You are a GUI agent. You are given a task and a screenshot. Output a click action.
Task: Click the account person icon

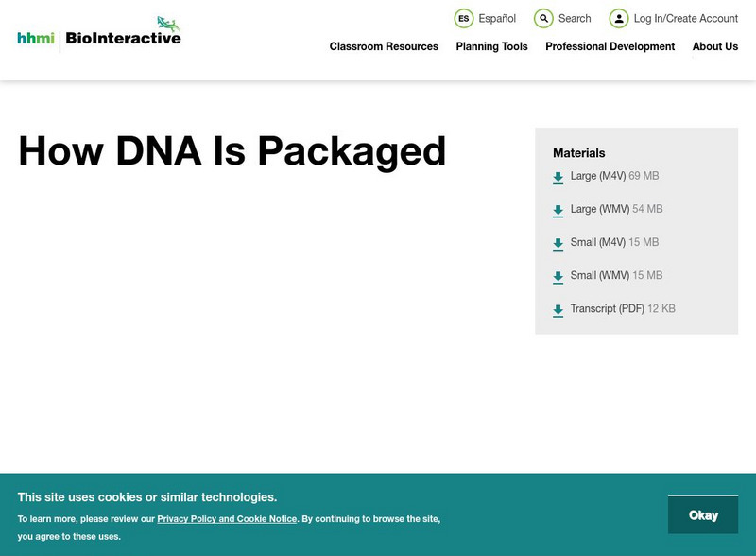[618, 17]
